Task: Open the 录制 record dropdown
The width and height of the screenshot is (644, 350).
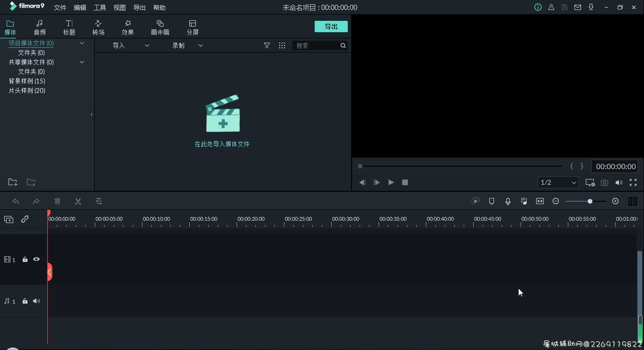Action: pos(187,45)
